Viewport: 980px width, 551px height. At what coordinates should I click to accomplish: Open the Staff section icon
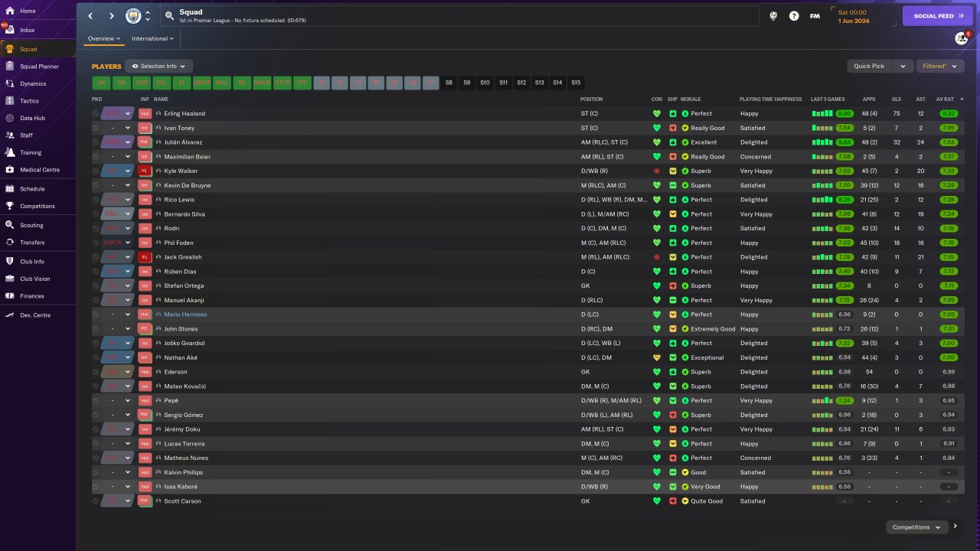(9, 135)
